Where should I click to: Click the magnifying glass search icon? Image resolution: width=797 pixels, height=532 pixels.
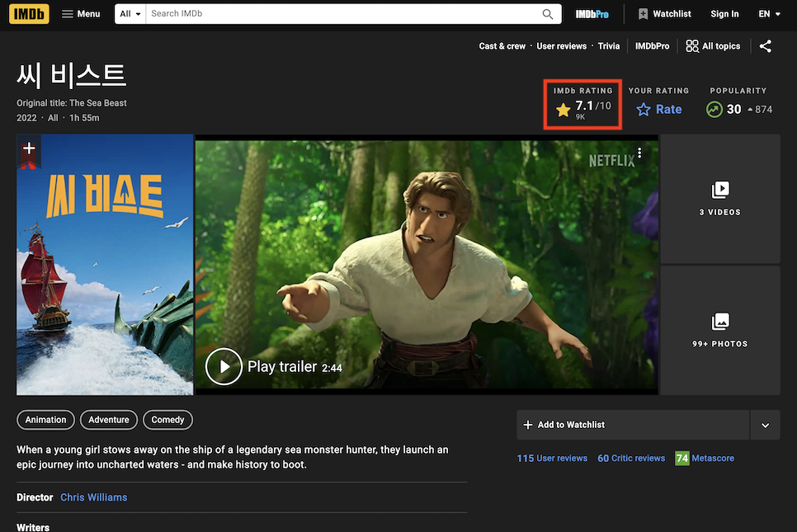548,14
